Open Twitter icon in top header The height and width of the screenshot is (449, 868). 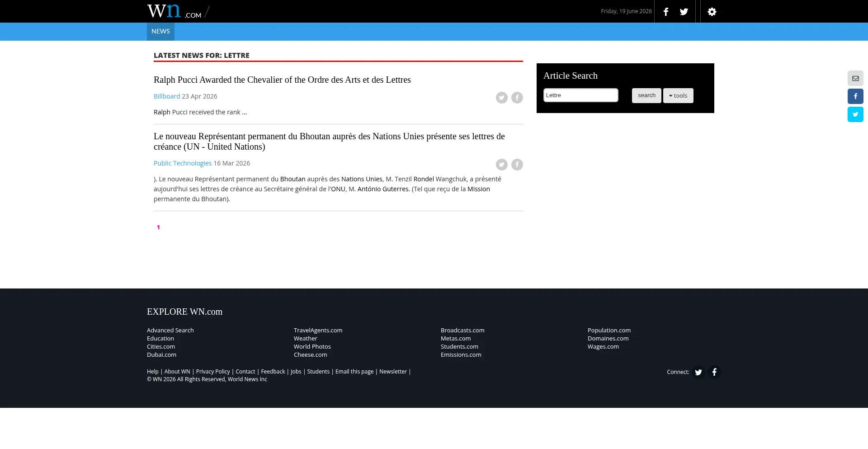(684, 12)
